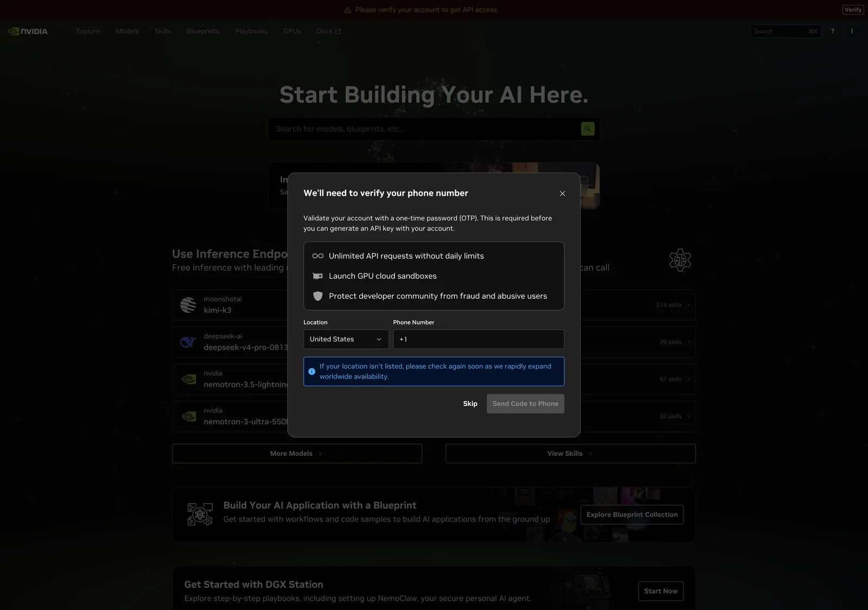Viewport: 868px width, 610px height.
Task: Close the phone verification dialog
Action: click(x=562, y=194)
